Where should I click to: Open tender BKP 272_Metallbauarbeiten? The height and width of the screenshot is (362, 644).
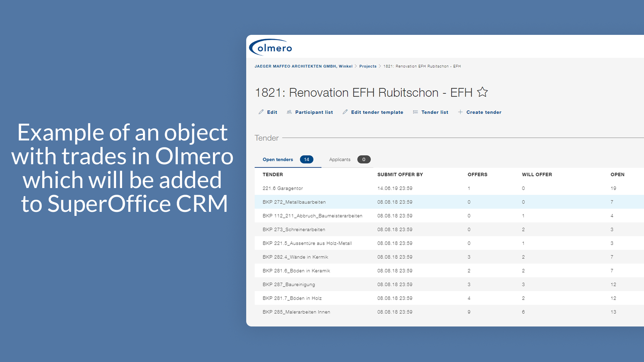(294, 202)
